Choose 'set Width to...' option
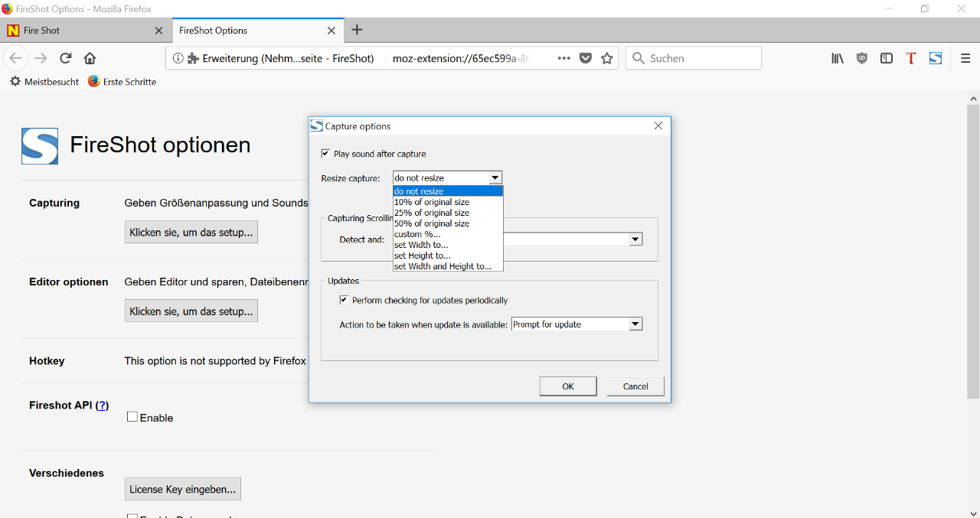This screenshot has height=518, width=980. click(448, 245)
